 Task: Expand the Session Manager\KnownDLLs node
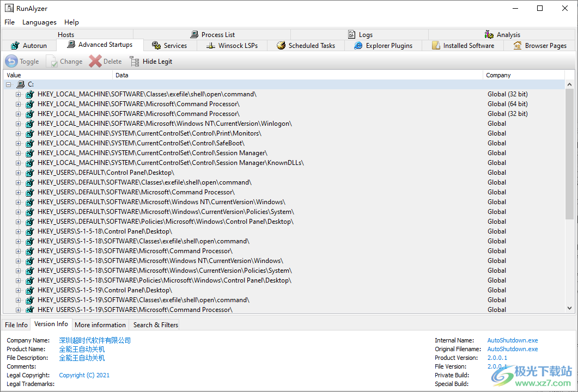click(18, 163)
